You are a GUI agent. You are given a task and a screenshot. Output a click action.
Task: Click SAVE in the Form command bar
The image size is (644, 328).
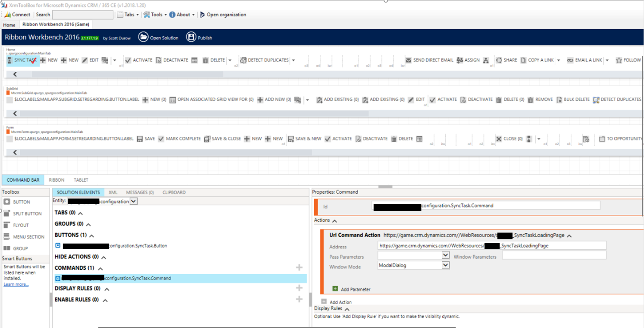tap(146, 139)
